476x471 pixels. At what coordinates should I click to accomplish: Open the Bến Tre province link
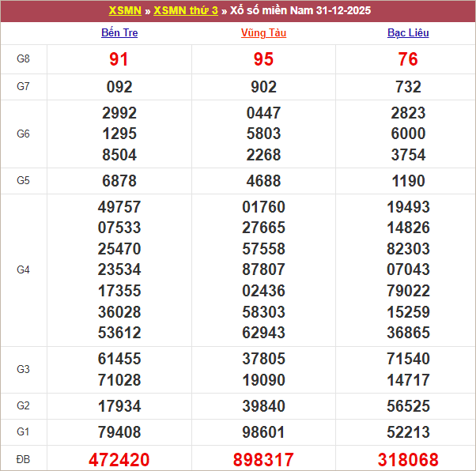[119, 32]
